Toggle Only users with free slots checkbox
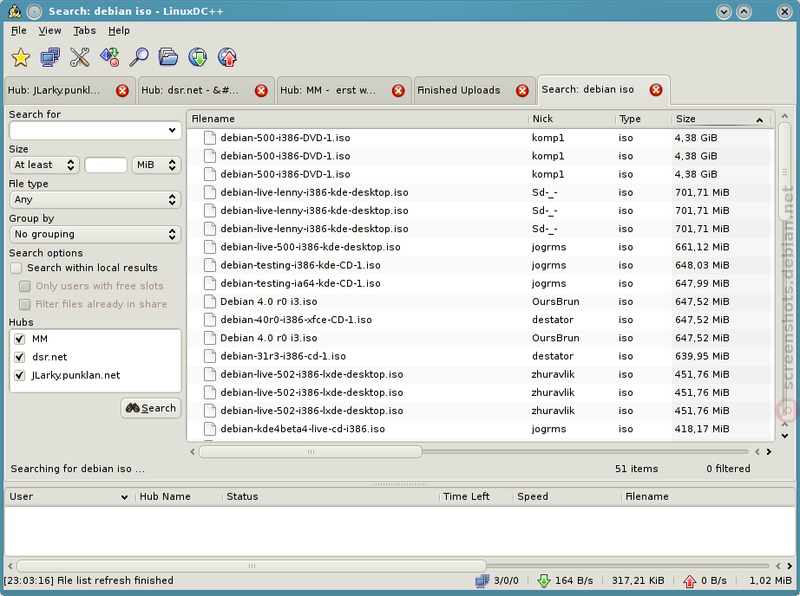Screen dimensions: 800x596 click(24, 286)
